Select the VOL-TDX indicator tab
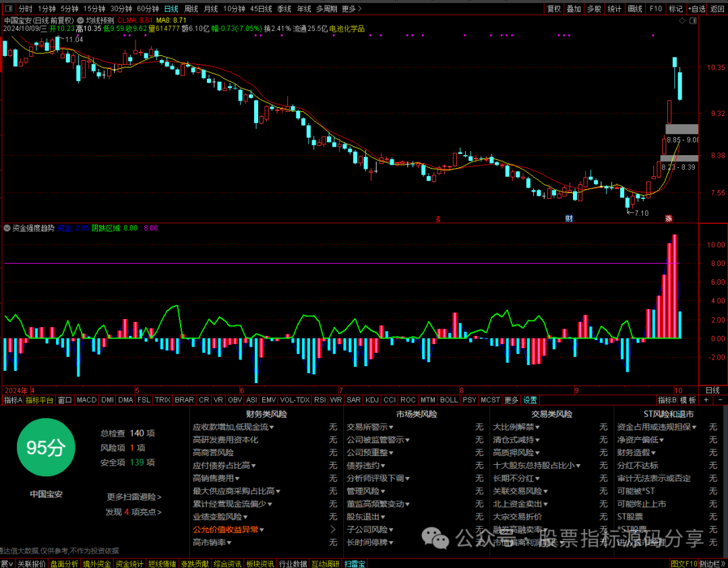The height and width of the screenshot is (568, 728). [295, 400]
